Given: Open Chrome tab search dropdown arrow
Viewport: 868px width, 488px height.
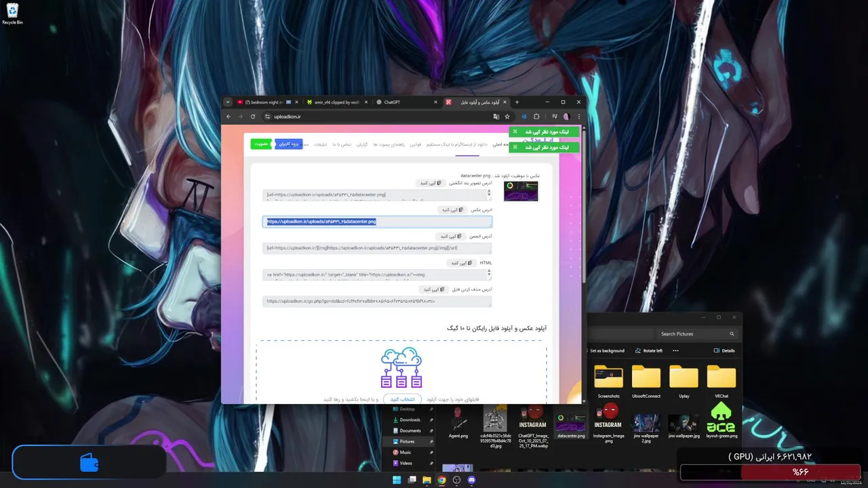Looking at the screenshot, I should [228, 102].
